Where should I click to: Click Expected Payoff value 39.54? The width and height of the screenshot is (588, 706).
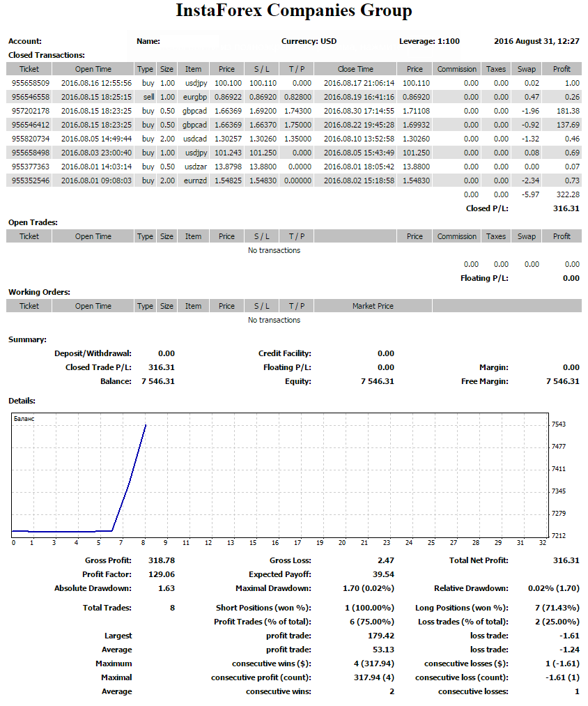pyautogui.click(x=384, y=574)
